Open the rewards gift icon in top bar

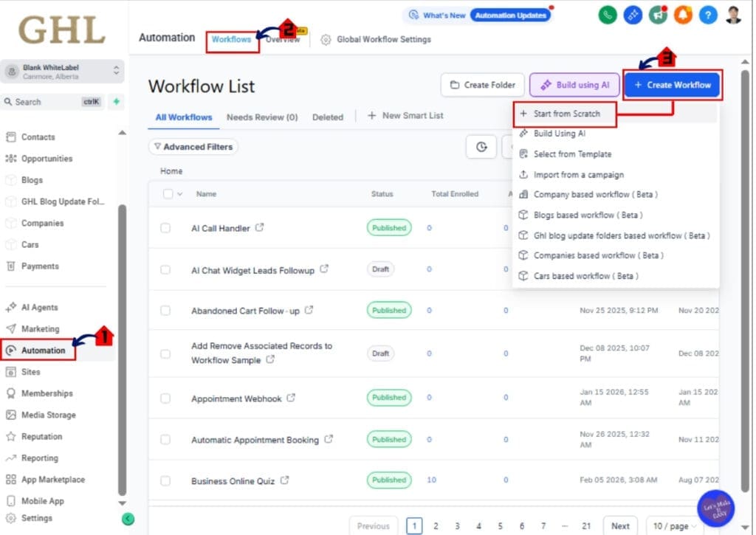[632, 14]
